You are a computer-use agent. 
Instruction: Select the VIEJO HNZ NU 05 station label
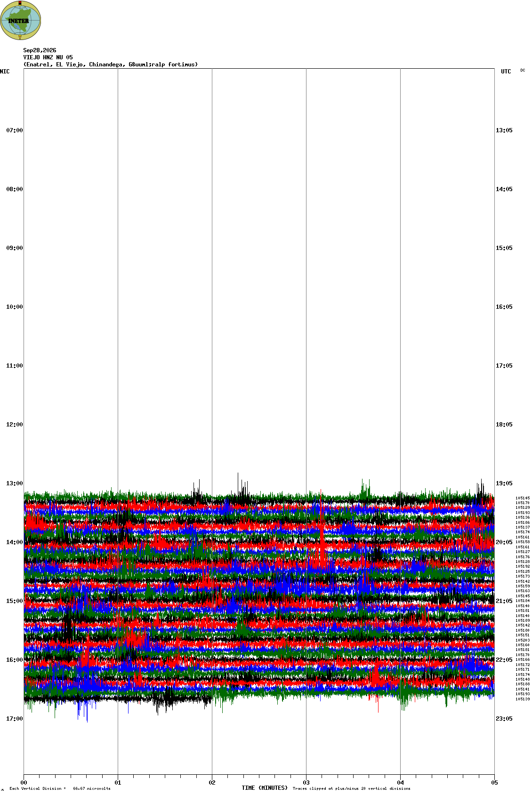(x=48, y=57)
